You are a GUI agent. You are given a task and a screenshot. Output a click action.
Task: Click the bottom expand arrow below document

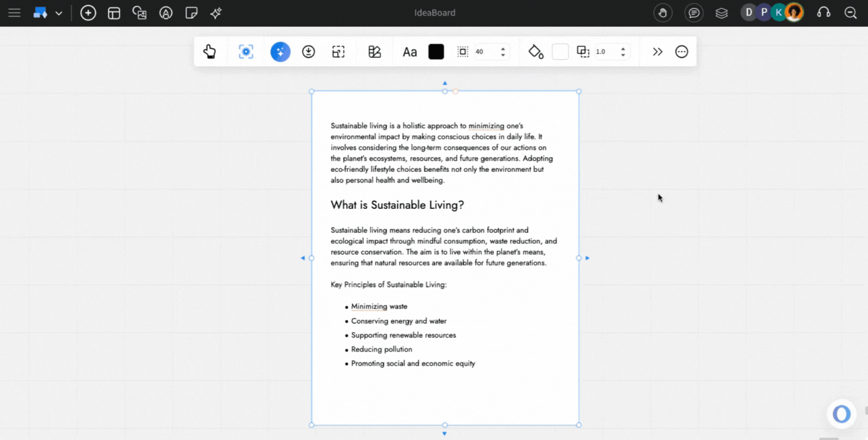(444, 433)
